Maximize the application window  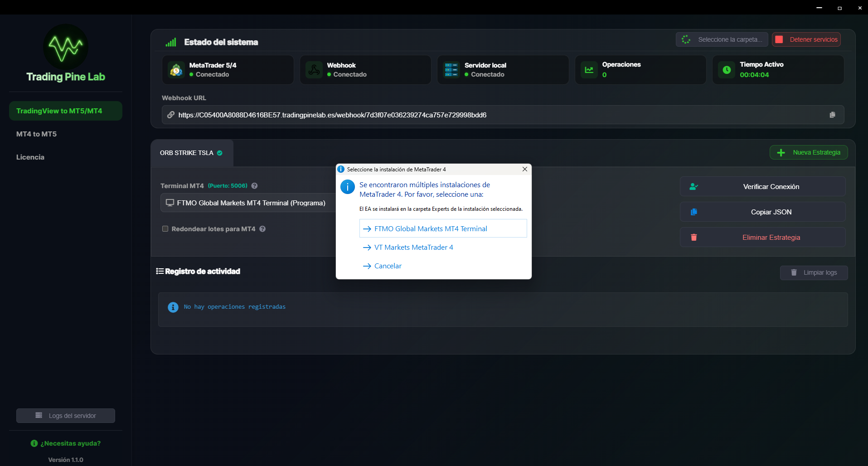(x=839, y=7)
